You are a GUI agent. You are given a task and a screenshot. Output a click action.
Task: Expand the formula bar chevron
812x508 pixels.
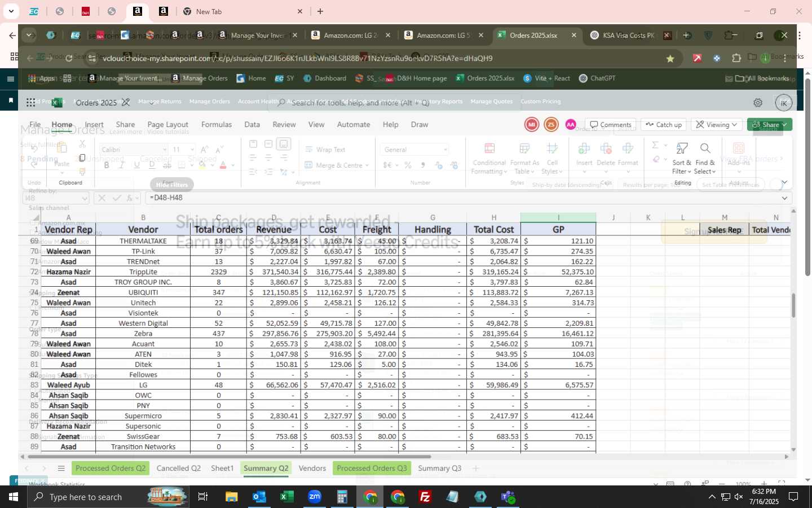click(x=784, y=198)
